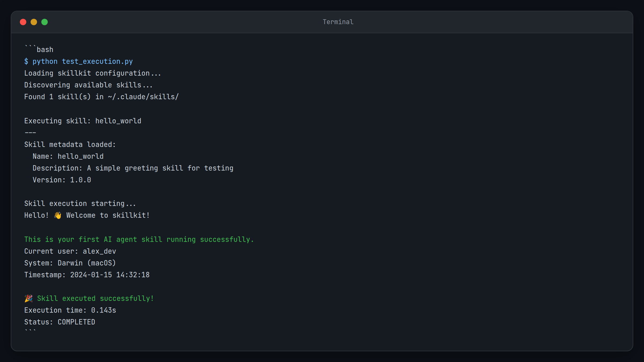Click the bash code fence marker
The image size is (644, 362).
click(38, 49)
